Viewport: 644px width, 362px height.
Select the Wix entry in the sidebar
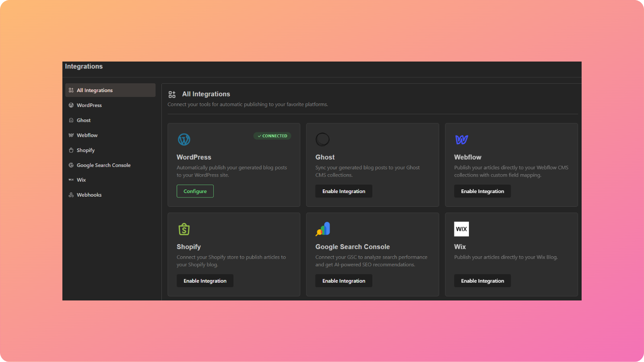pyautogui.click(x=81, y=180)
